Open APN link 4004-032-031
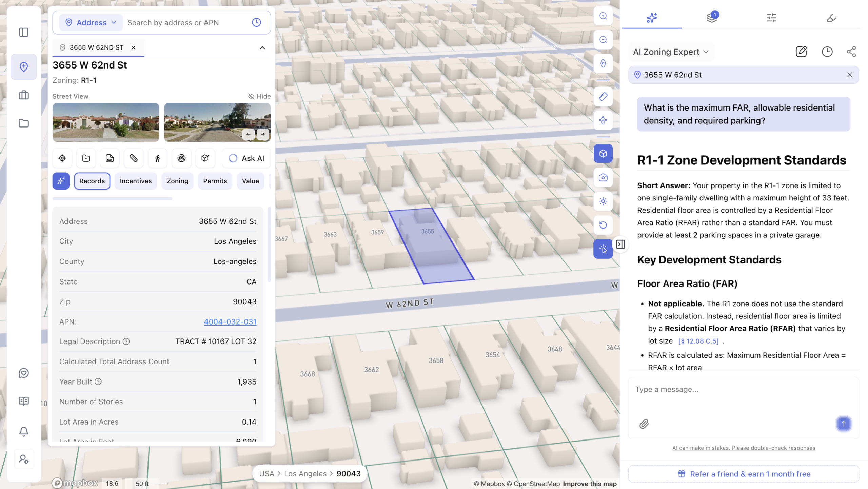This screenshot has width=868, height=489. (230, 321)
